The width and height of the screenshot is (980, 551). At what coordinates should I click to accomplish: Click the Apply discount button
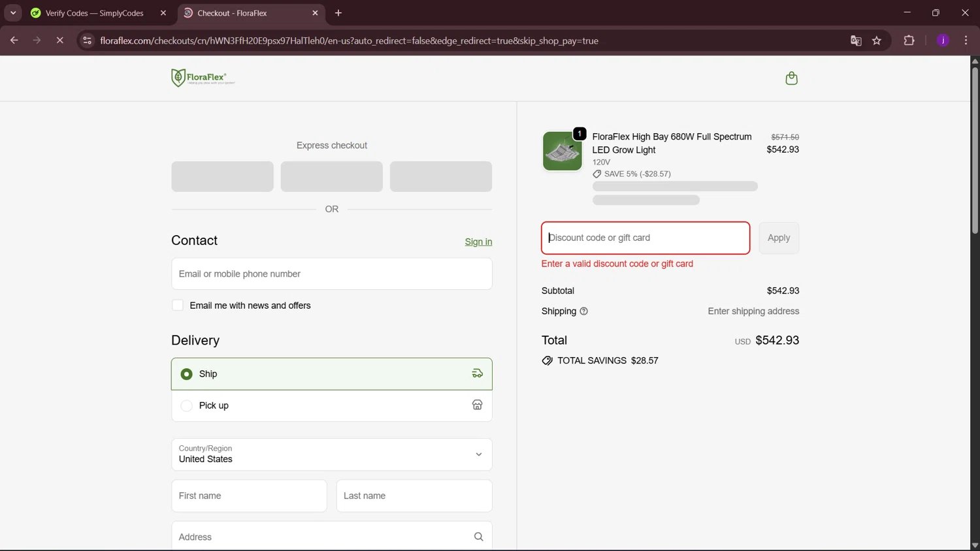(x=779, y=238)
